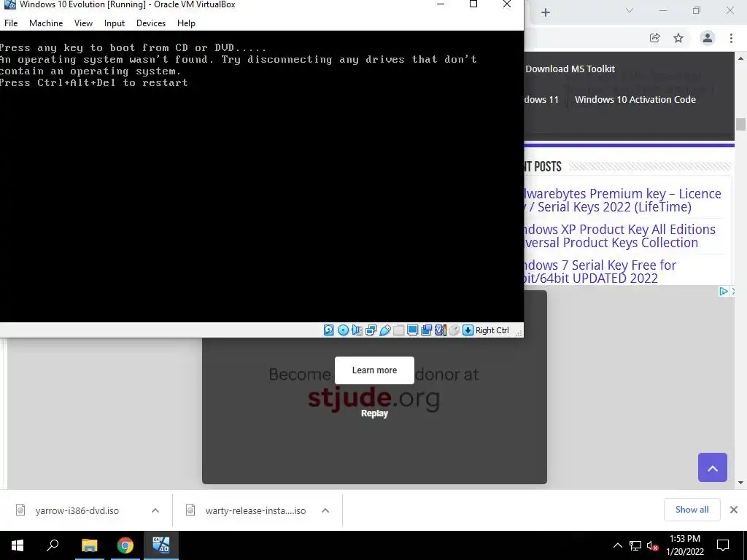Viewport: 747px width, 560px height.
Task: Click the browser scrollbar thumb
Action: 740,124
